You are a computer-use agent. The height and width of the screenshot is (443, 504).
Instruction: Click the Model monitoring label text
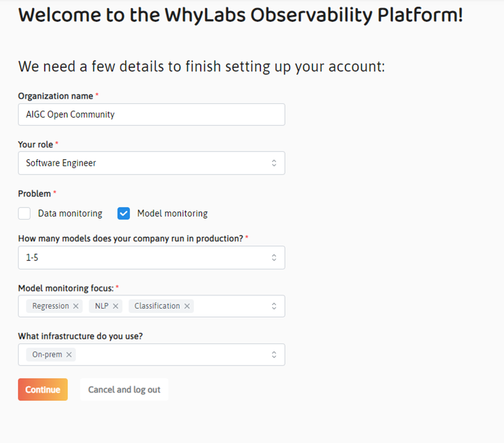[x=172, y=213]
